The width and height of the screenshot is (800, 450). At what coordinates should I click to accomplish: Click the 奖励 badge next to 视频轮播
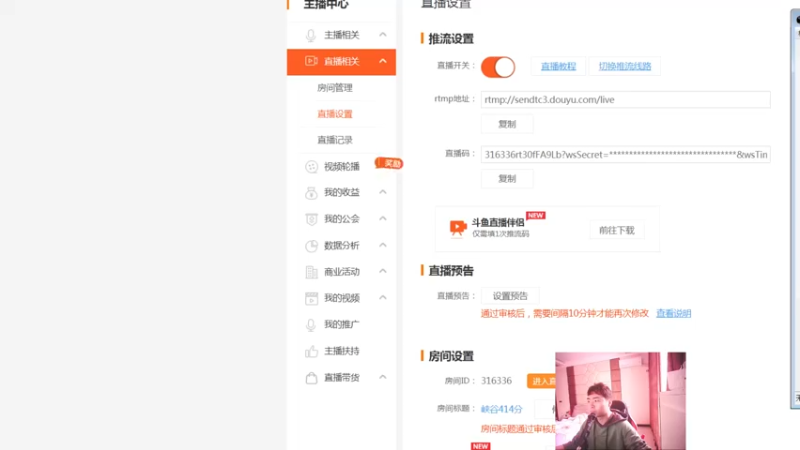tap(389, 163)
